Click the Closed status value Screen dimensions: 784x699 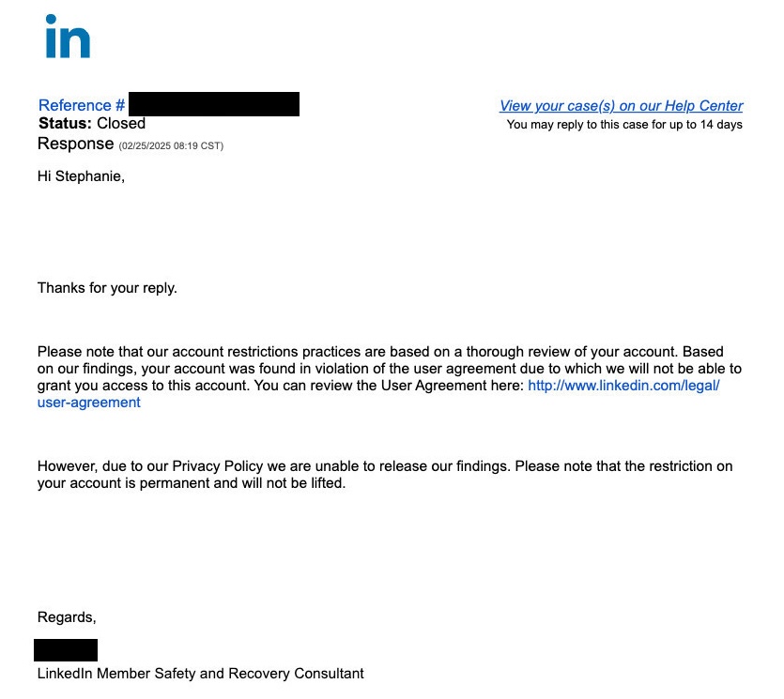coord(121,124)
